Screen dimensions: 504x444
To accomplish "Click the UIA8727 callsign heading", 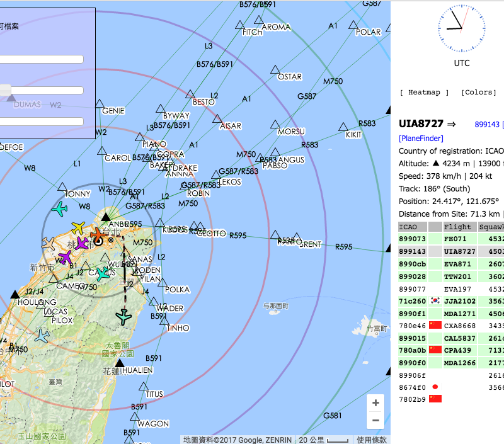I will point(421,123).
